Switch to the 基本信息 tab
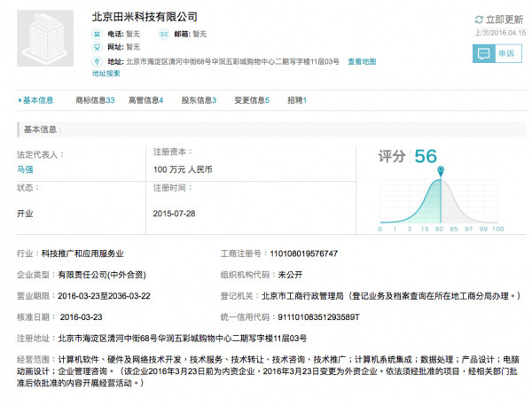 [x=37, y=101]
